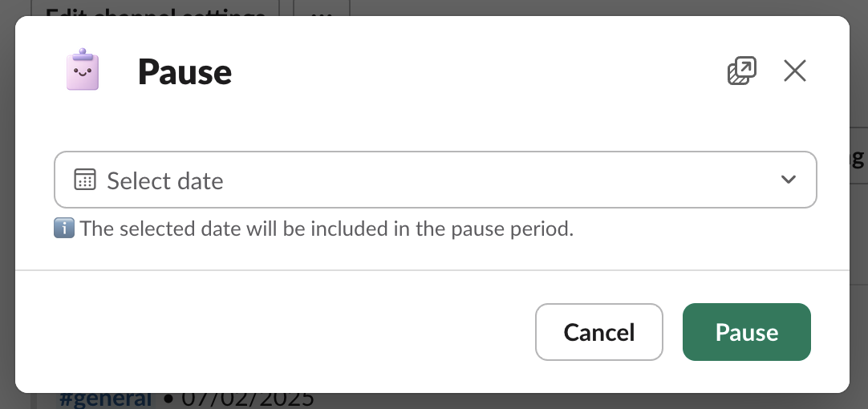
Task: Click the pause period info note text
Action: (327, 229)
